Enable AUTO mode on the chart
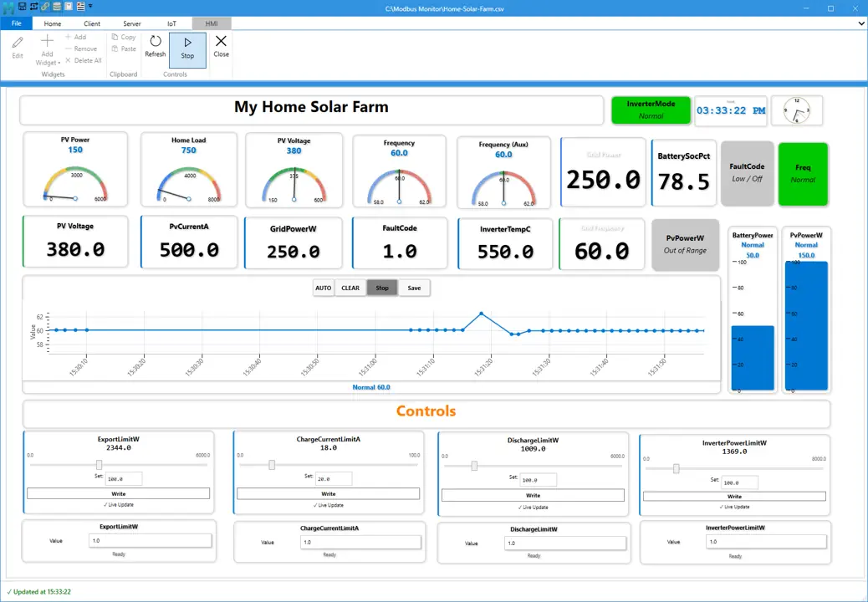The width and height of the screenshot is (868, 602). 323,288
